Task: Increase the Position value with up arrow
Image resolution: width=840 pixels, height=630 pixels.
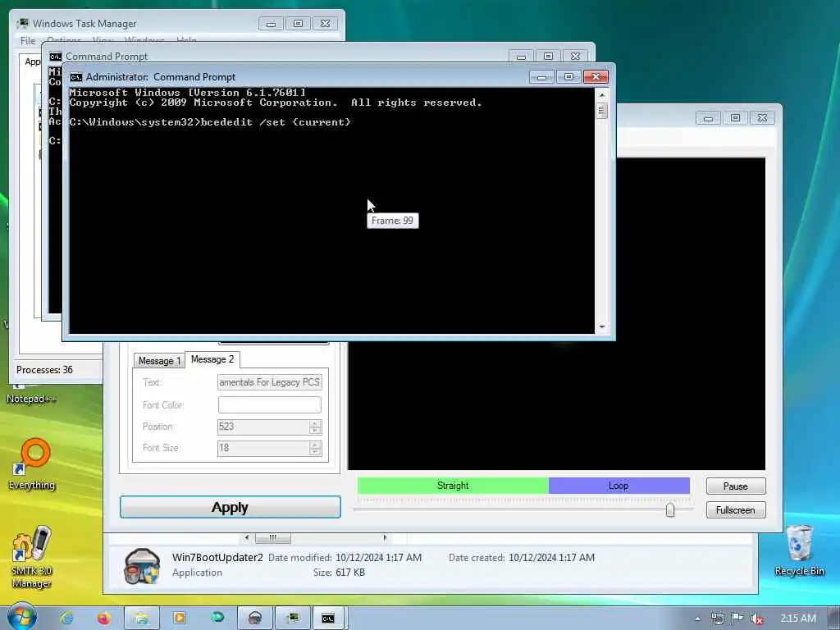Action: (315, 423)
